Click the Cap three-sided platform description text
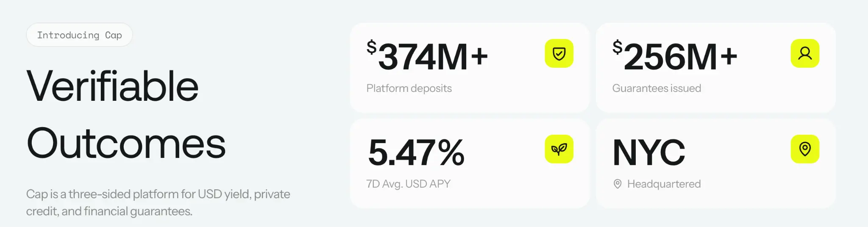The image size is (868, 227). tap(158, 202)
